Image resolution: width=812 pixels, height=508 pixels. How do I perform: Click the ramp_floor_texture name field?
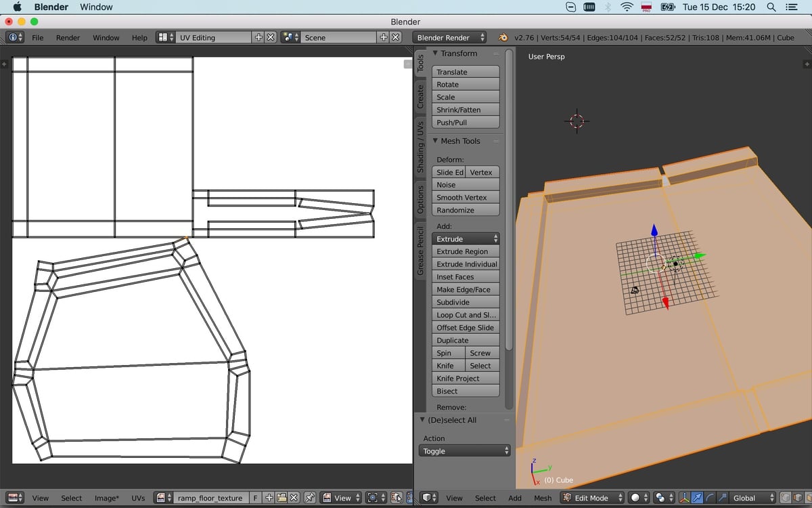click(211, 497)
